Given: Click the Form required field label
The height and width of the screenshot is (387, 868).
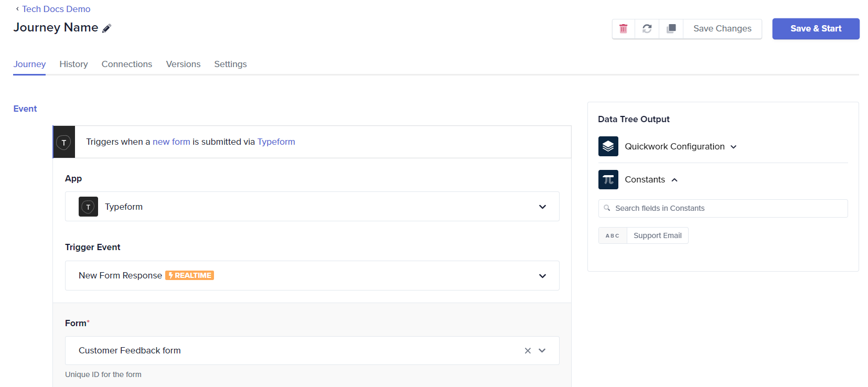Looking at the screenshot, I should (77, 323).
